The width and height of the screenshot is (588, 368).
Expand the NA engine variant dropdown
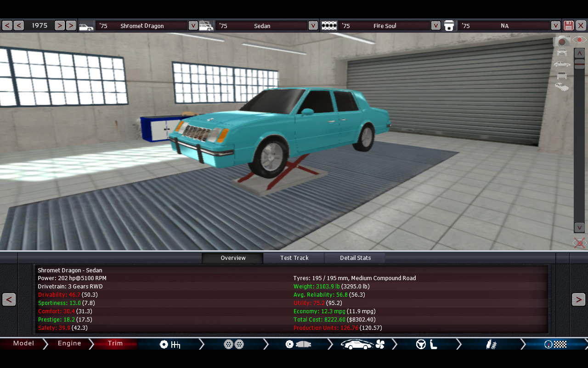tap(556, 26)
